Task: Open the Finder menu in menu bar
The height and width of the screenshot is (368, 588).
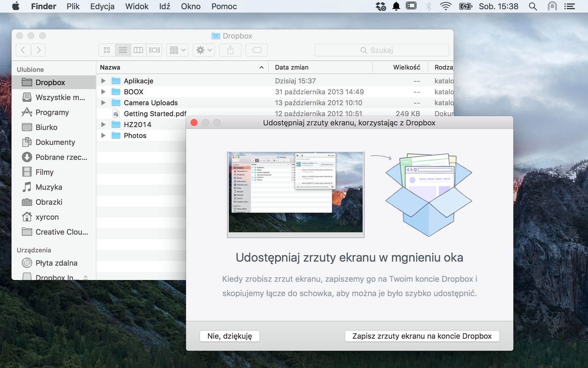Action: coord(43,6)
